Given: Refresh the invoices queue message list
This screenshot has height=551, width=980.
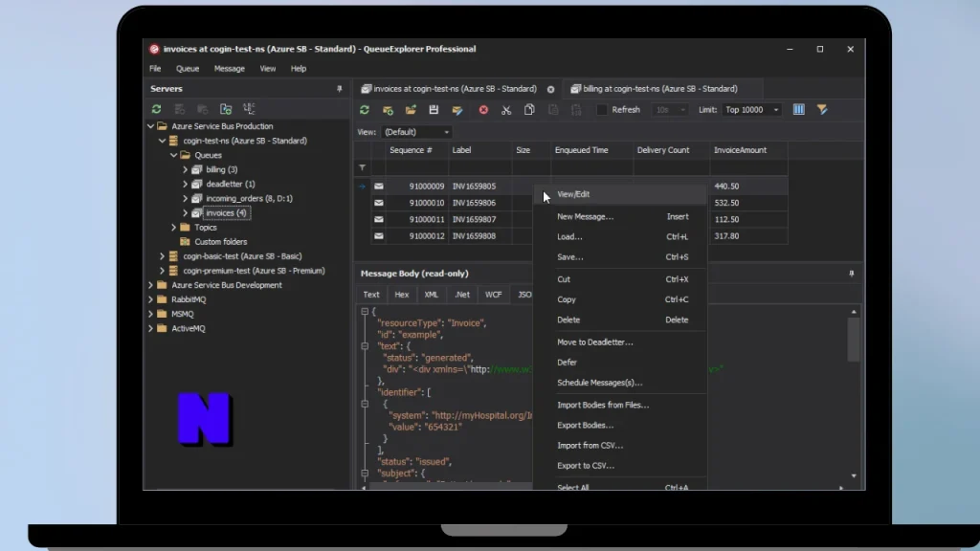Looking at the screenshot, I should [x=365, y=110].
